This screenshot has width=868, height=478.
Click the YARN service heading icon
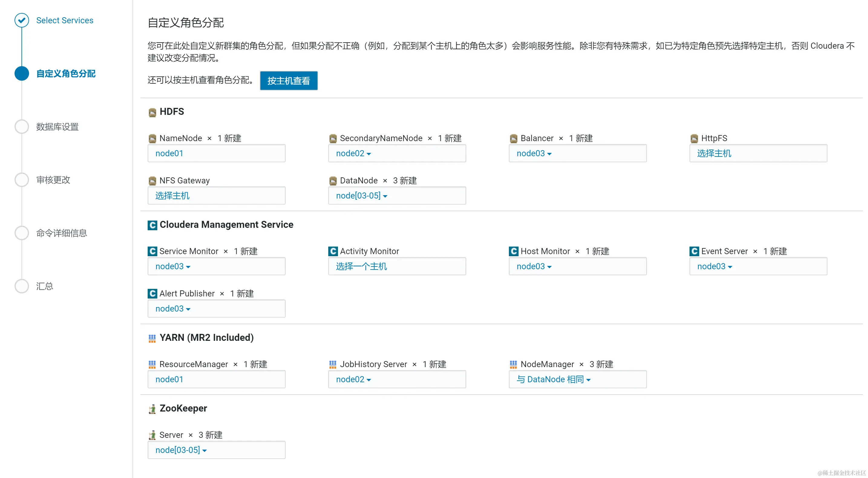coord(152,338)
